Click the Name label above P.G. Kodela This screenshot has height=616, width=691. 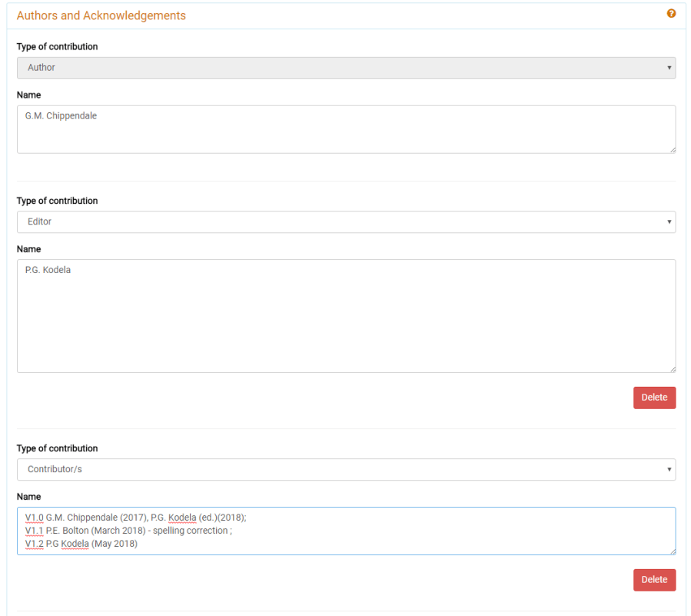[x=29, y=250]
